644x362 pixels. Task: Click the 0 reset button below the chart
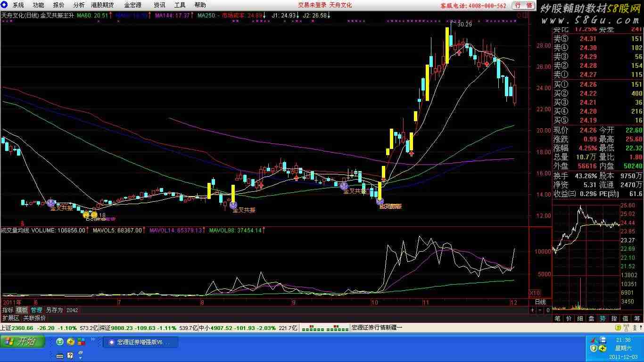[548, 310]
